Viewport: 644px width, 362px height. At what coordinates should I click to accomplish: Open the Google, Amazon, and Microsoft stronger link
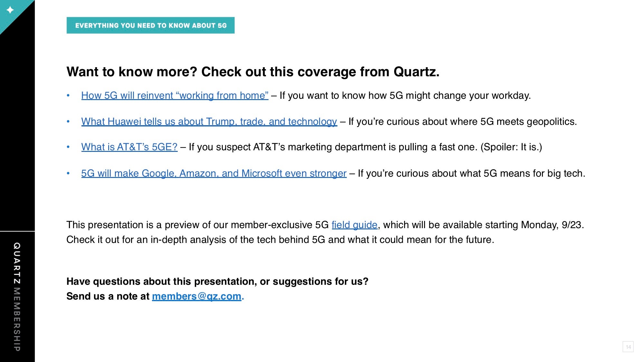(214, 173)
